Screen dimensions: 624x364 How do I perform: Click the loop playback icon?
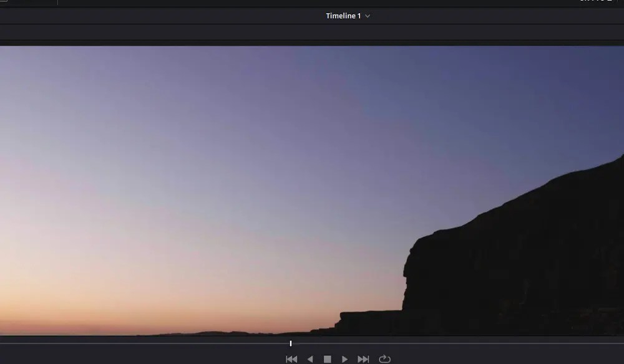point(385,358)
